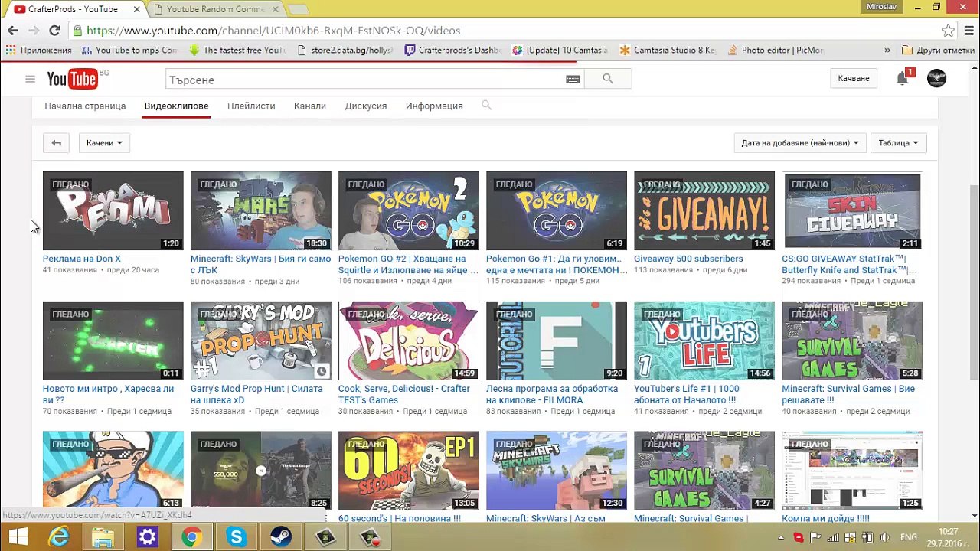This screenshot has width=980, height=551.
Task: Click the Survival Games 5:28 thumbnail
Action: tap(852, 341)
